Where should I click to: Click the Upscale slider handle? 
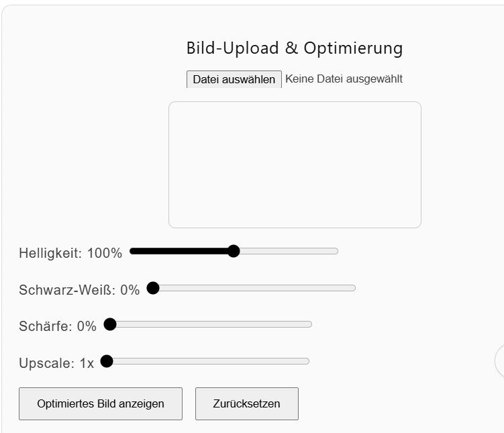pyautogui.click(x=107, y=361)
